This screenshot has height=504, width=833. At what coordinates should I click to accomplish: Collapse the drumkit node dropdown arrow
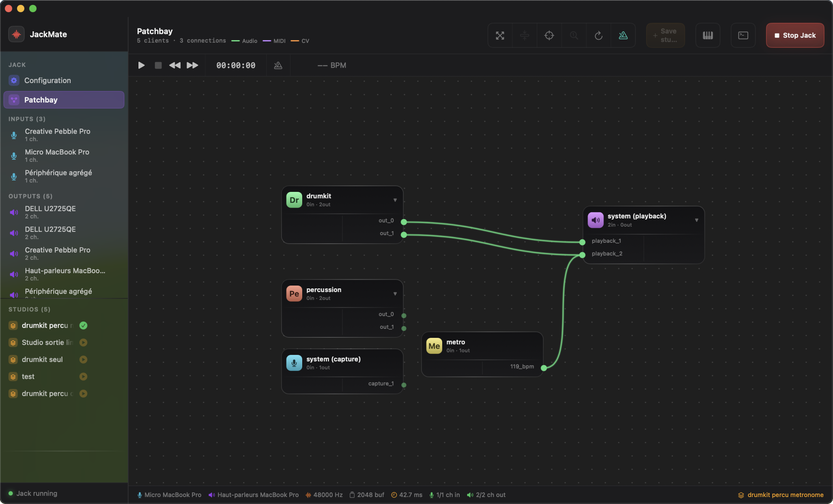(395, 200)
